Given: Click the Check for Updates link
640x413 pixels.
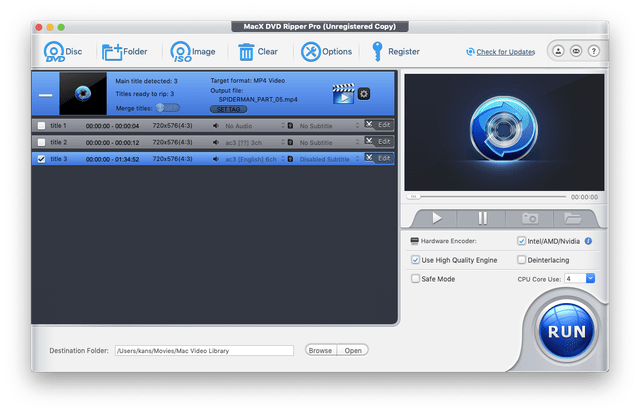Looking at the screenshot, I should pos(505,52).
